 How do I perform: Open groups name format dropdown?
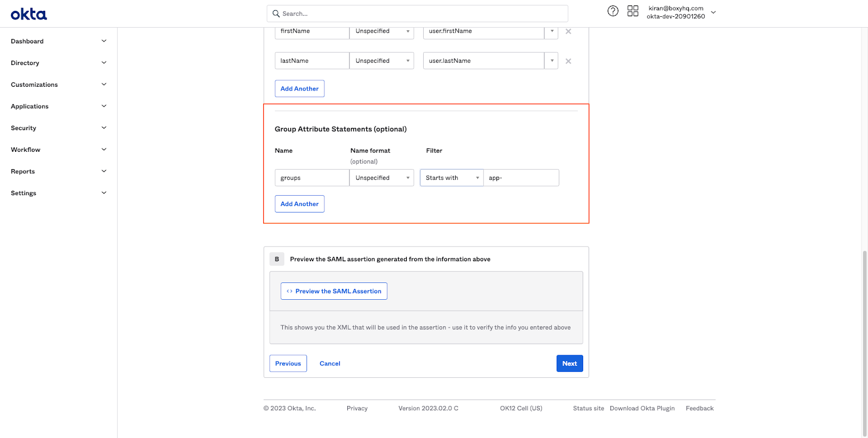click(x=382, y=178)
